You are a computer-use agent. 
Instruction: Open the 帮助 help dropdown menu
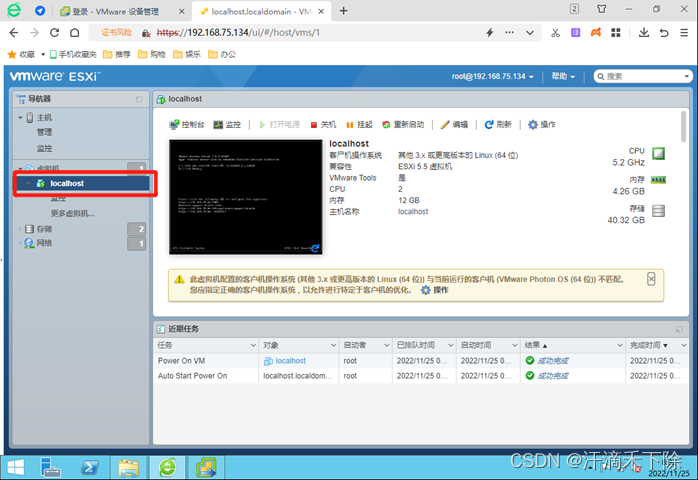click(563, 77)
